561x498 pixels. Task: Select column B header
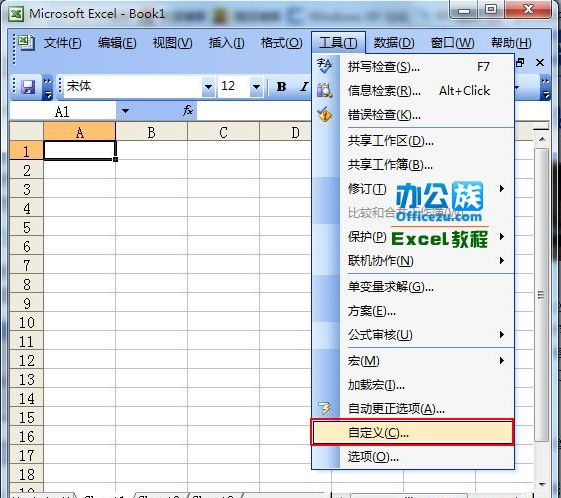click(151, 132)
